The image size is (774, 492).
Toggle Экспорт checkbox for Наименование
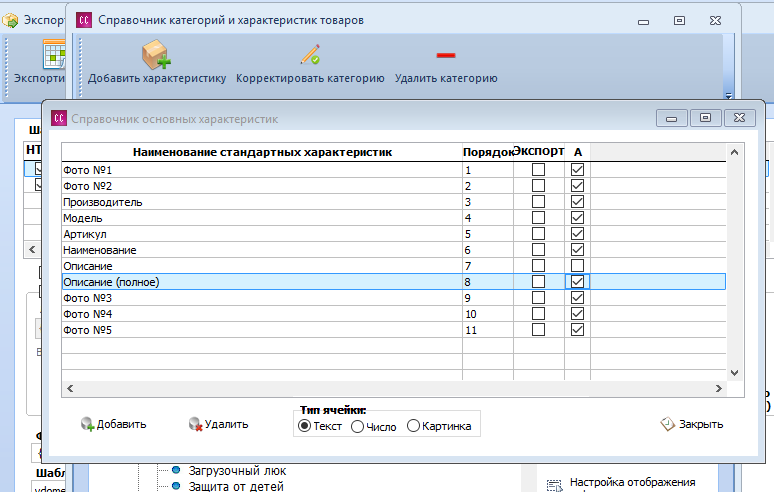539,250
